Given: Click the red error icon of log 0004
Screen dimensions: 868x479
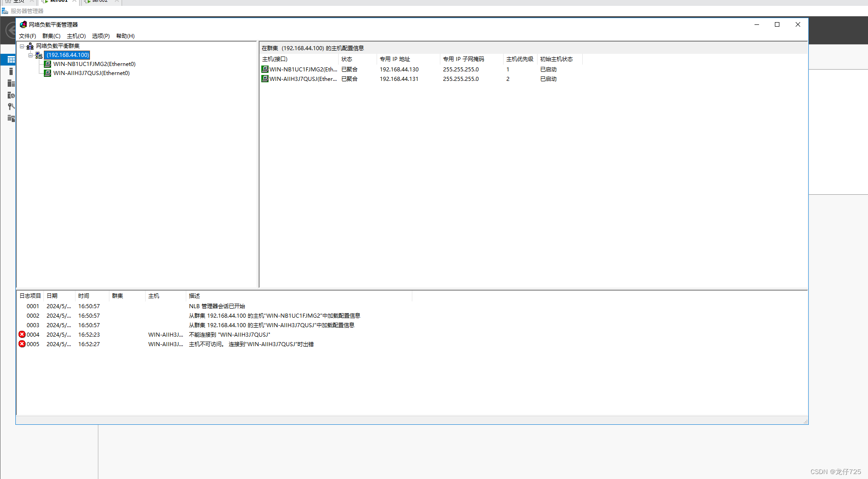Looking at the screenshot, I should tap(22, 334).
